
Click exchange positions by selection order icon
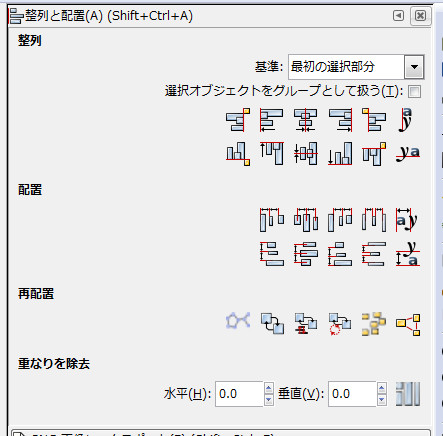click(x=272, y=323)
